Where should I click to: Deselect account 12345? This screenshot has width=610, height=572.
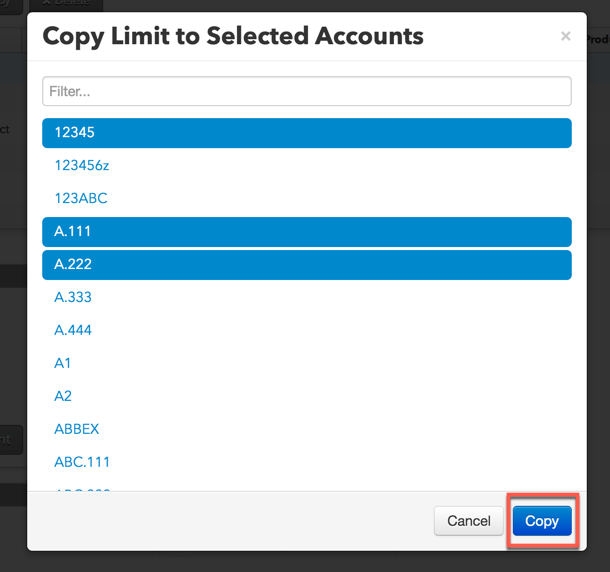coord(307,133)
